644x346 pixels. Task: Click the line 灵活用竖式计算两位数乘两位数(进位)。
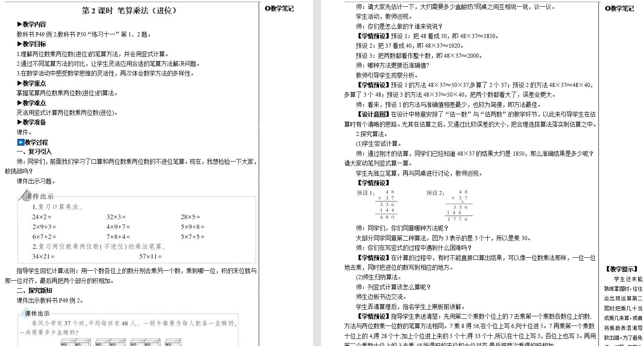(67, 113)
